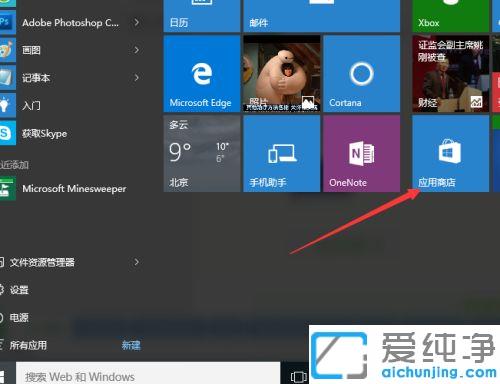Open the OneNote tile
This screenshot has width=500, height=384.
click(361, 154)
